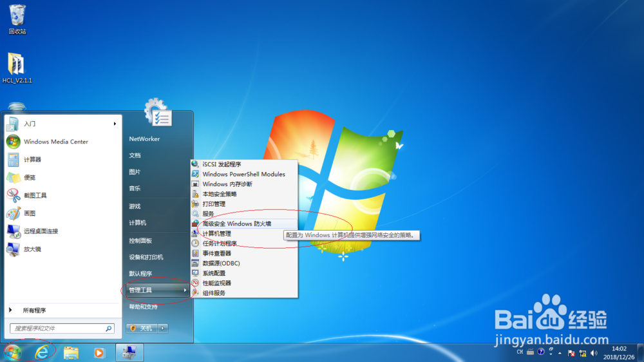This screenshot has width=644, height=362.
Task: Click the Windows Start orb
Action: (13, 352)
